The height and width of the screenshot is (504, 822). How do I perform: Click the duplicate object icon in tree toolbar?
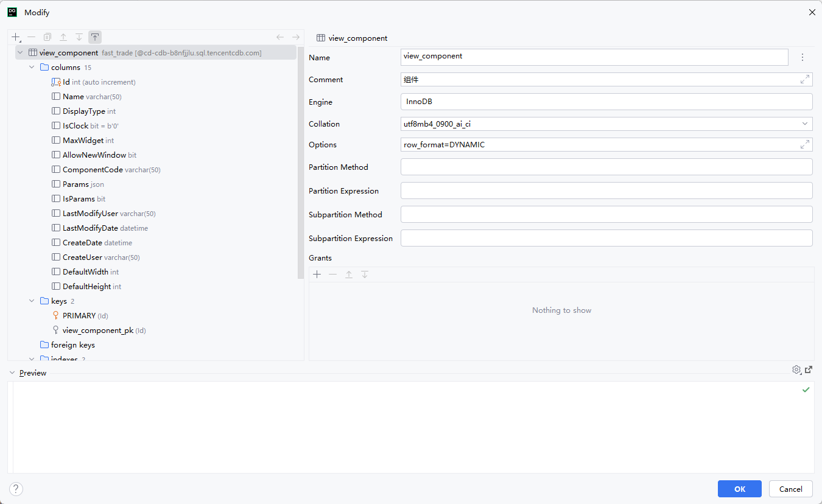(47, 37)
